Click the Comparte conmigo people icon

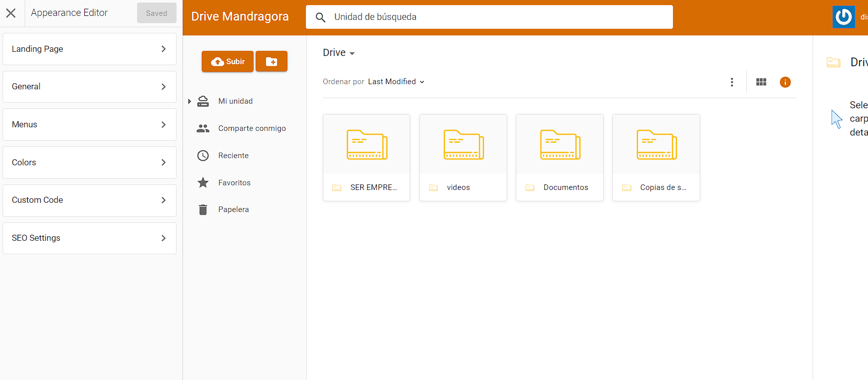tap(203, 128)
